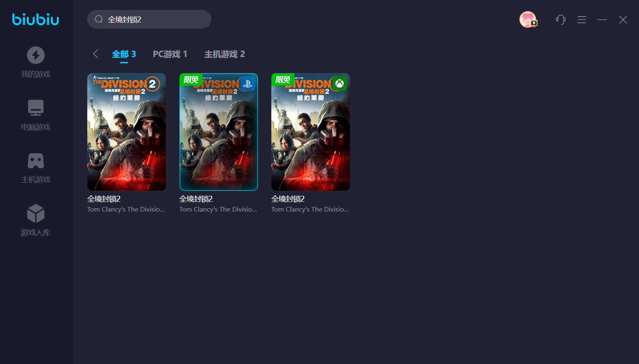The image size is (639, 364).
Task: Open My Games lightning bolt icon
Action: coord(36,55)
